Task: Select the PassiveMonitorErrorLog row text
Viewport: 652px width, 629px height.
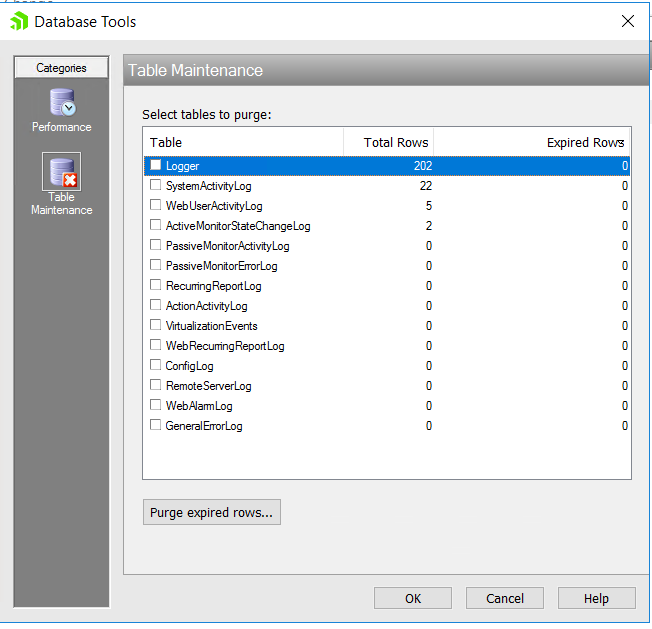Action: (222, 266)
